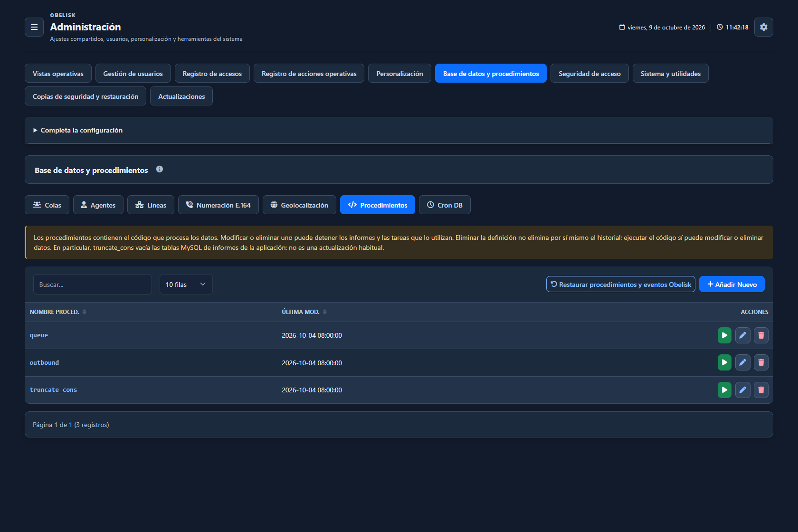The width and height of the screenshot is (798, 532).
Task: Open the hamburger sidebar menu
Action: [34, 27]
